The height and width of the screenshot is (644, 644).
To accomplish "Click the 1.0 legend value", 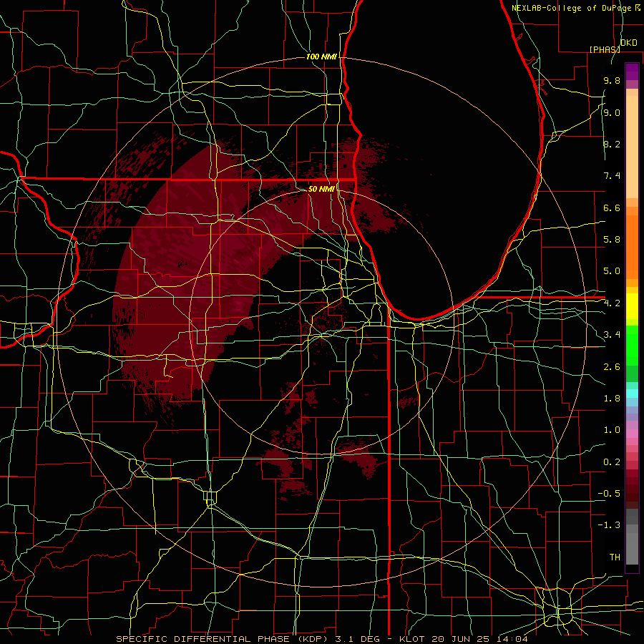I will pyautogui.click(x=612, y=430).
